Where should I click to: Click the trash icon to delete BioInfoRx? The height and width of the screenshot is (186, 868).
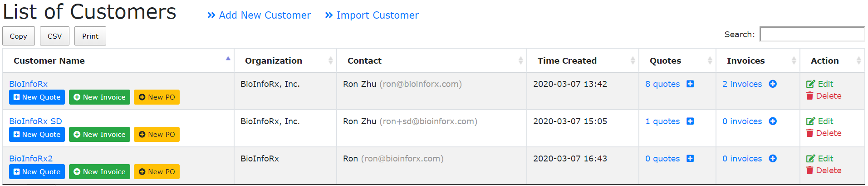point(809,96)
